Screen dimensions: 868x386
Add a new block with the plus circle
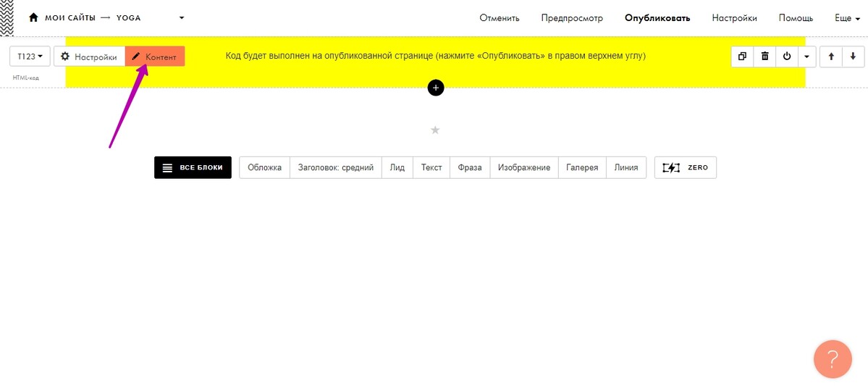[x=436, y=88]
